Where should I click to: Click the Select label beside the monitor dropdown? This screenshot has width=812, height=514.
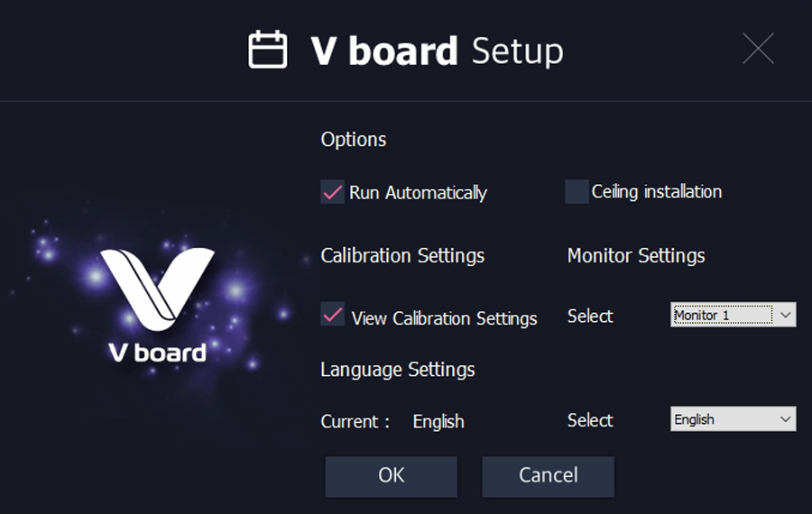(x=590, y=317)
